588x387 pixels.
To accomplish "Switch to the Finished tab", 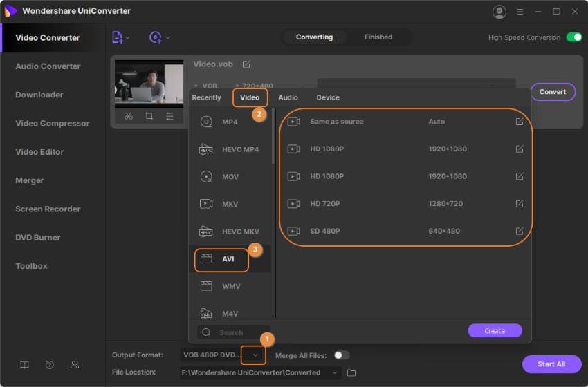I will pos(378,37).
